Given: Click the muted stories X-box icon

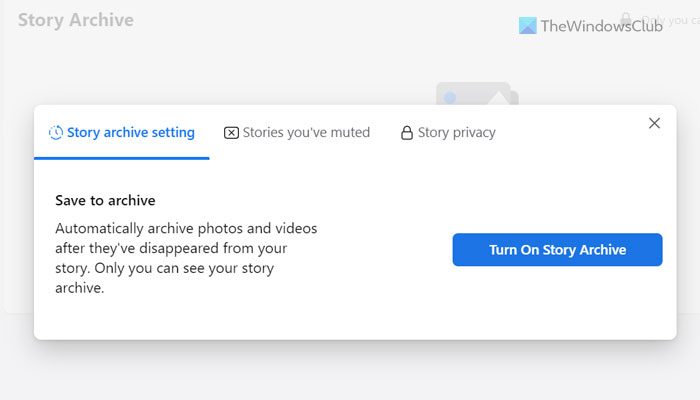Looking at the screenshot, I should click(x=231, y=132).
